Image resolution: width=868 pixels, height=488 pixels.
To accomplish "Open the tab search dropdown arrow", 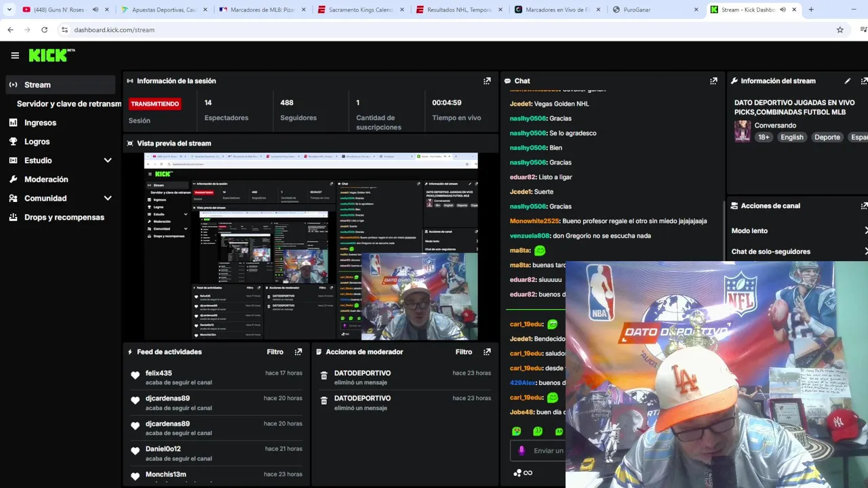I will [x=9, y=9].
